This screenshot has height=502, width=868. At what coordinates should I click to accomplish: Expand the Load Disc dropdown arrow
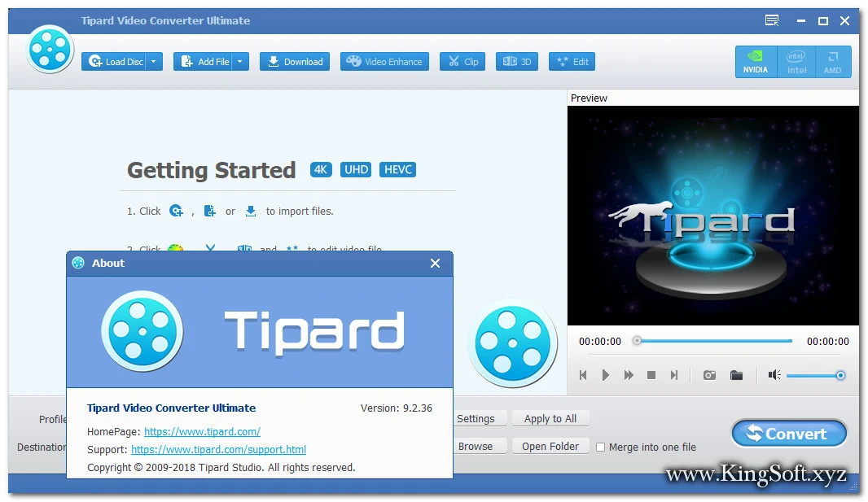[154, 62]
